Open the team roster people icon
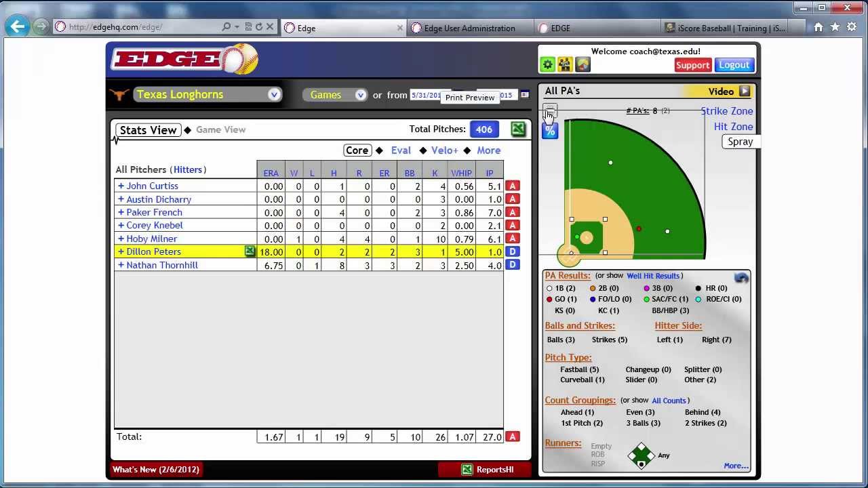 point(565,65)
